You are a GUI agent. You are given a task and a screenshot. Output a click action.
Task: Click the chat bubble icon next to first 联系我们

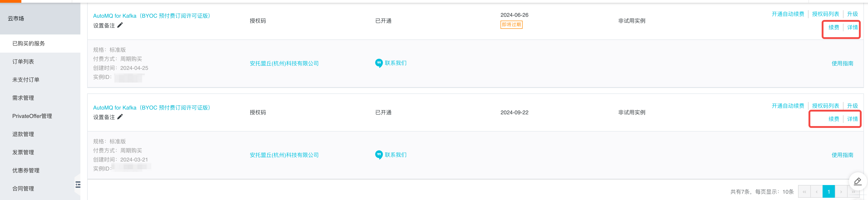pyautogui.click(x=379, y=63)
